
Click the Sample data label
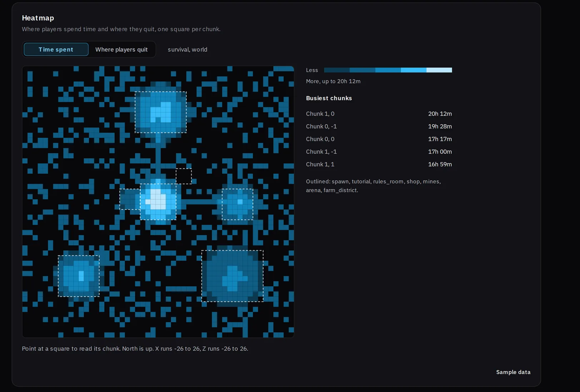513,372
